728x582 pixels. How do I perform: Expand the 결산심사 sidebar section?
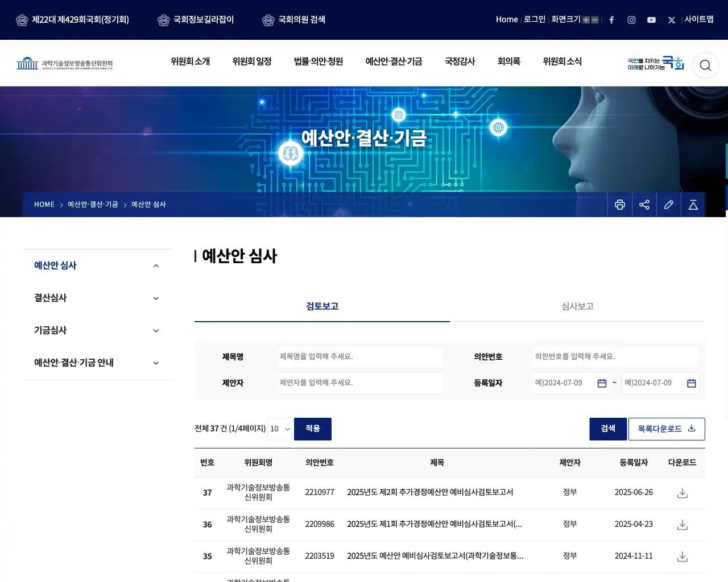pos(156,298)
